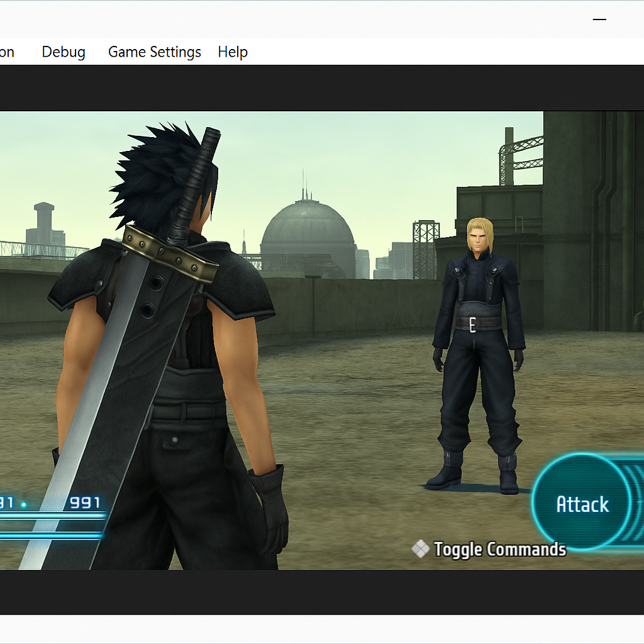Click the lower blue gauge bar

tap(51, 535)
